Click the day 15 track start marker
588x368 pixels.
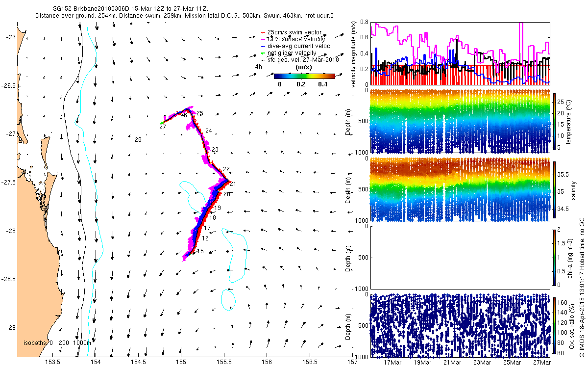200,251
